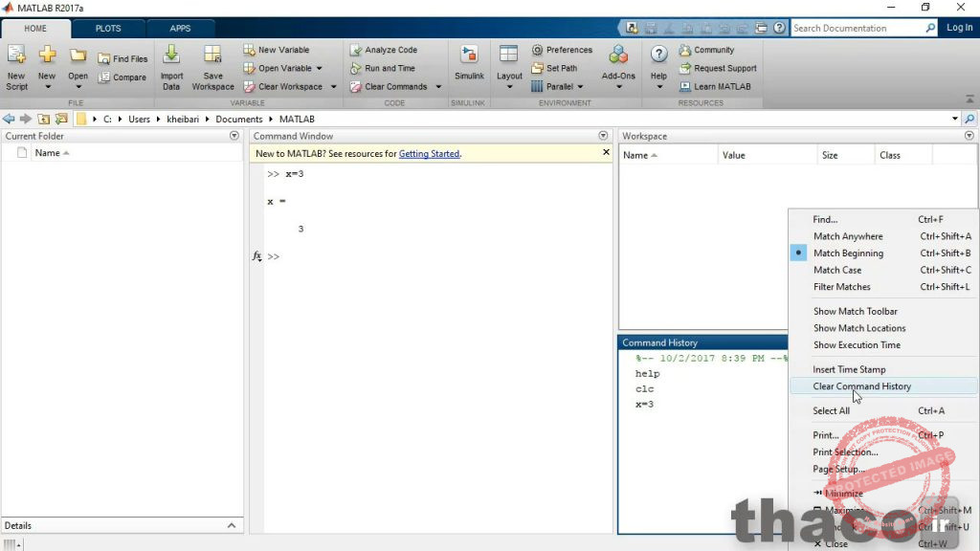Go up one folder level
This screenshot has height=551, width=980.
click(x=44, y=119)
